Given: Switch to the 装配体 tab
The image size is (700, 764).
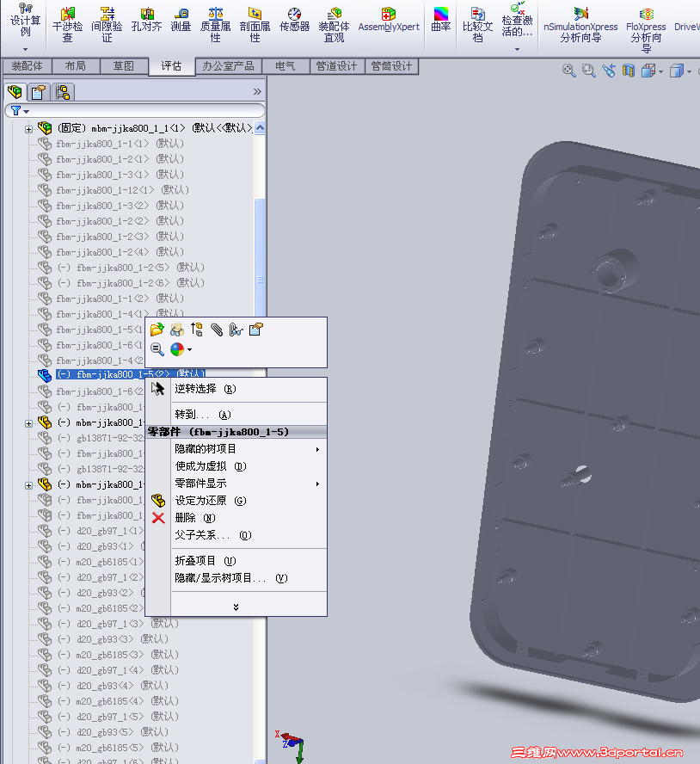Looking at the screenshot, I should (27, 65).
